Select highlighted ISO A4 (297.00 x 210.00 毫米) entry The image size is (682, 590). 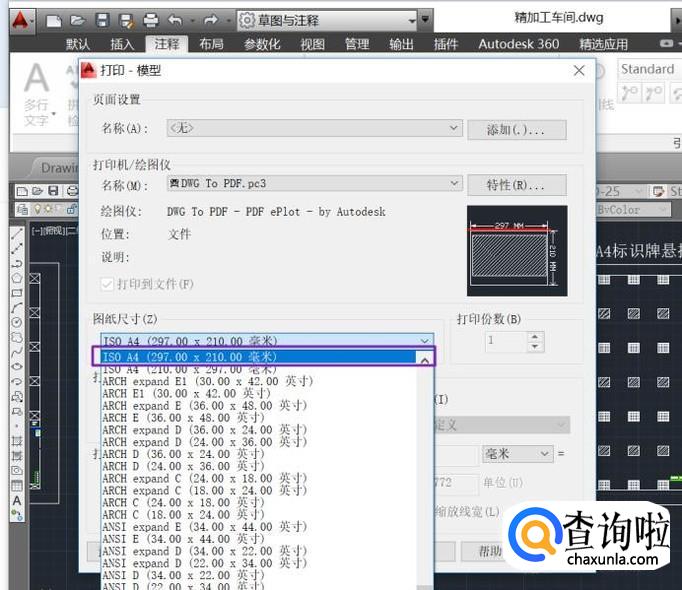coord(259,357)
